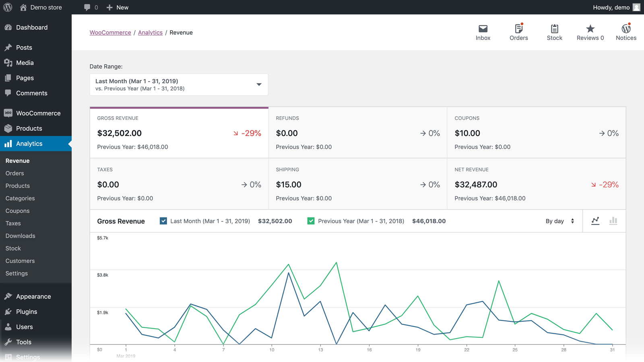Click the Reviews star icon
This screenshot has width=644, height=362.
pos(589,29)
